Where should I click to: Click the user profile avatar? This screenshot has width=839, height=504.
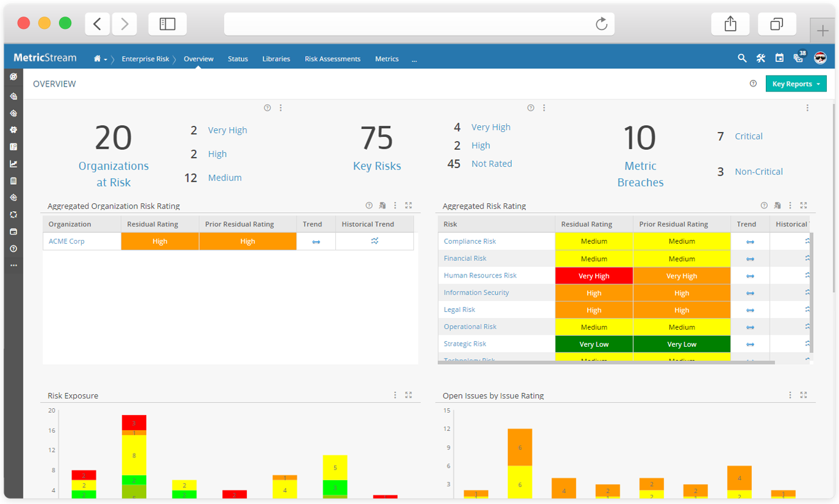(819, 58)
